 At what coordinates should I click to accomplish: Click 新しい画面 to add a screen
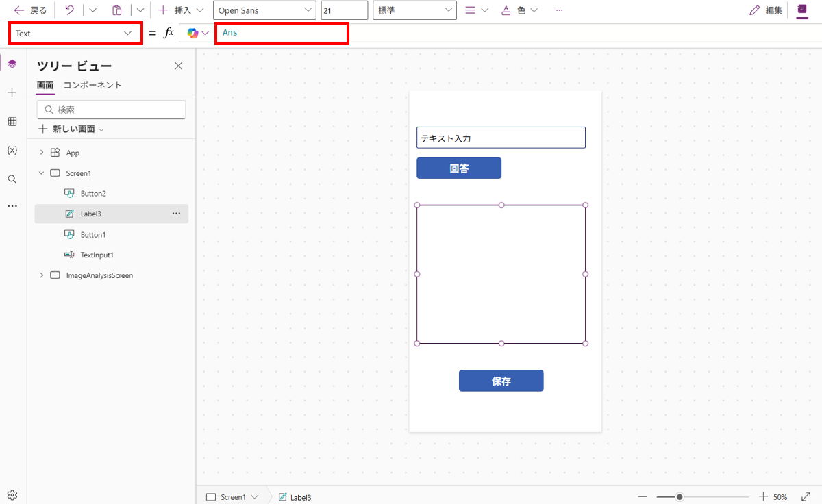(72, 129)
